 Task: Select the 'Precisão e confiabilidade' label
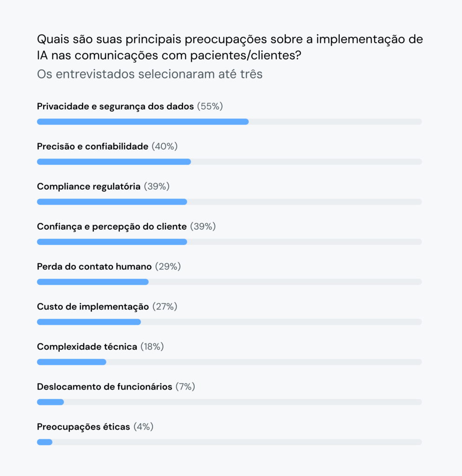(x=92, y=146)
